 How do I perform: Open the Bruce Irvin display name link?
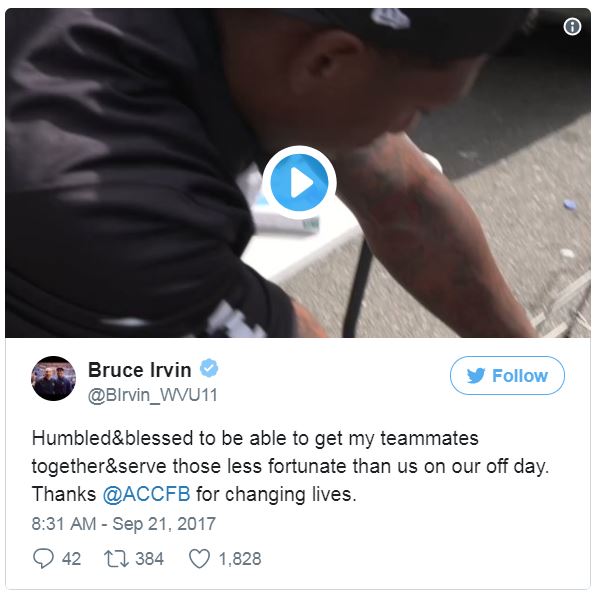tap(139, 370)
